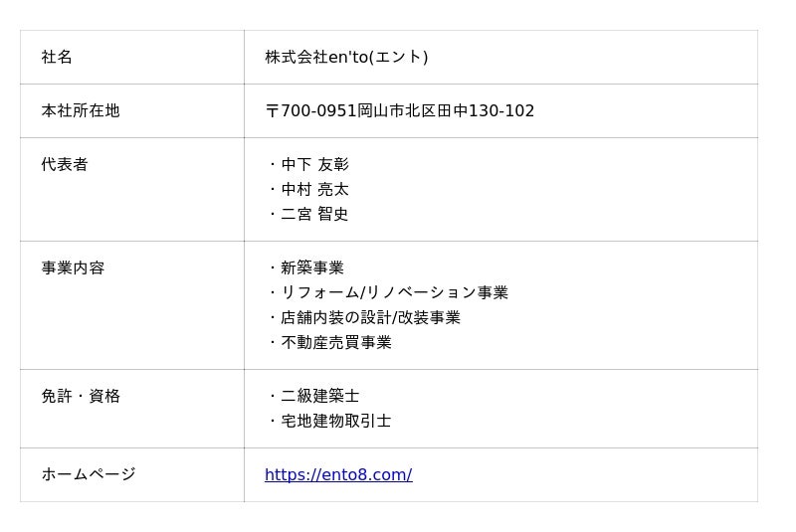The height and width of the screenshot is (532, 796).
Task: Click the 店舗内装の設計/改装事業 list item
Action: point(370,318)
